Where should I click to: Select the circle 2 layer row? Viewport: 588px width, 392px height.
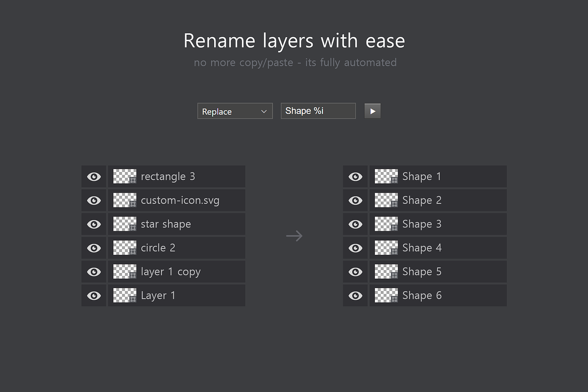pyautogui.click(x=176, y=247)
